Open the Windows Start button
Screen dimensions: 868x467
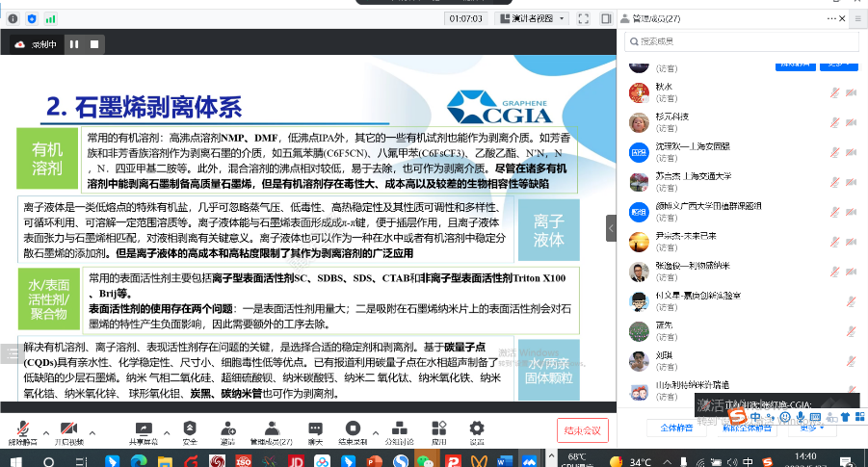15,461
